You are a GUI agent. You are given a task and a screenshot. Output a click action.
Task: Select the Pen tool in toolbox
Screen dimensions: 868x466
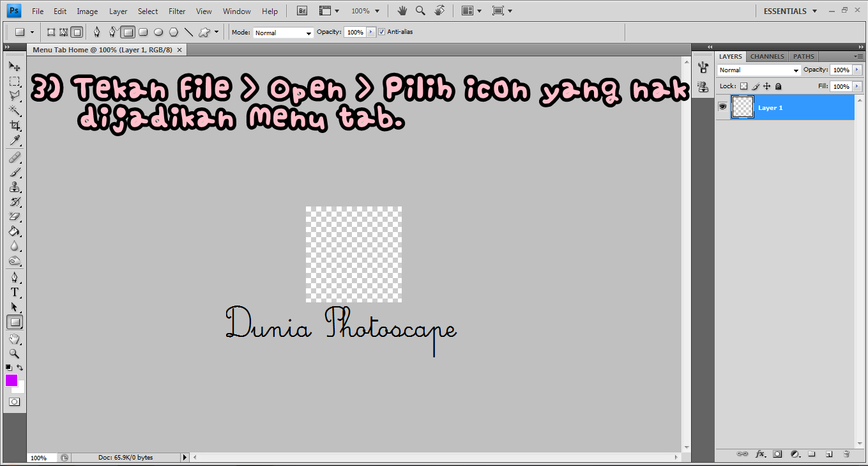pos(14,277)
